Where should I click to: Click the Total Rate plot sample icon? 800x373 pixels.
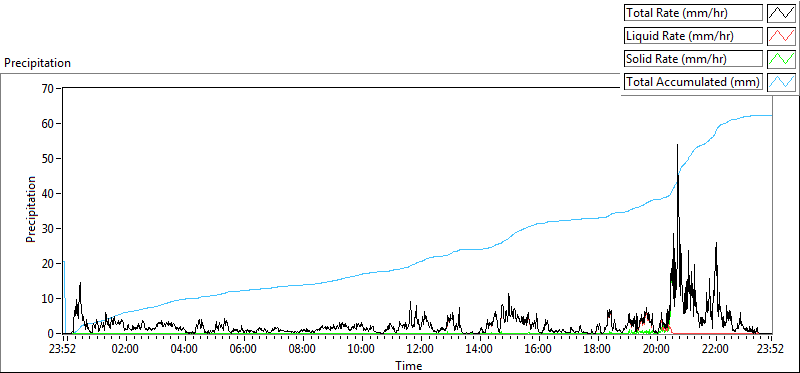click(782, 13)
